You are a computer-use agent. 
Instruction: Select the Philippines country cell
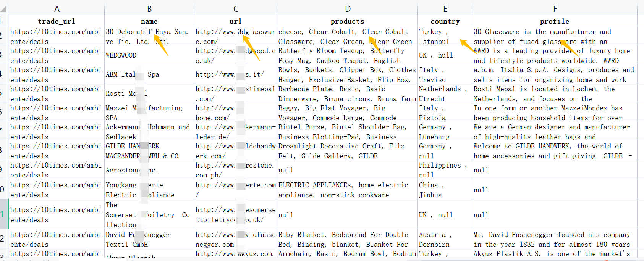445,170
